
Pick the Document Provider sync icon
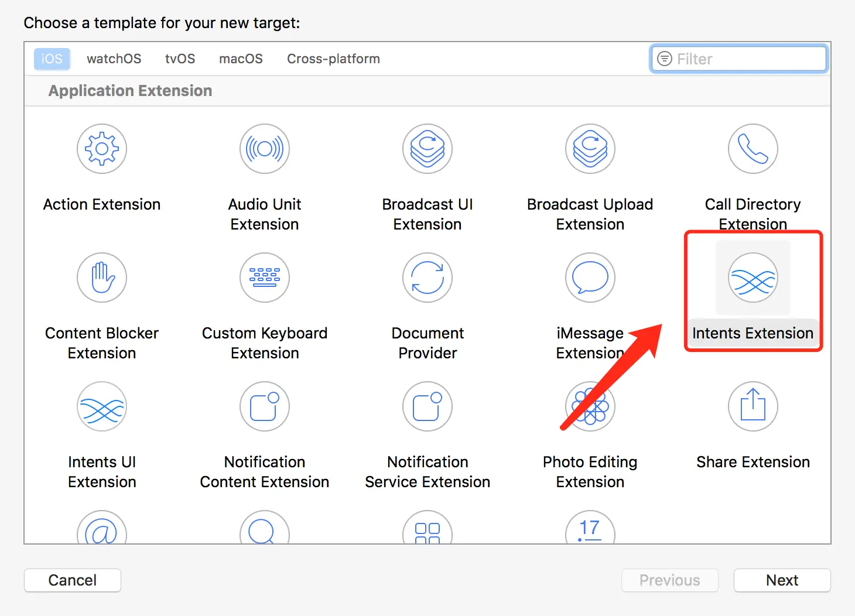click(427, 278)
